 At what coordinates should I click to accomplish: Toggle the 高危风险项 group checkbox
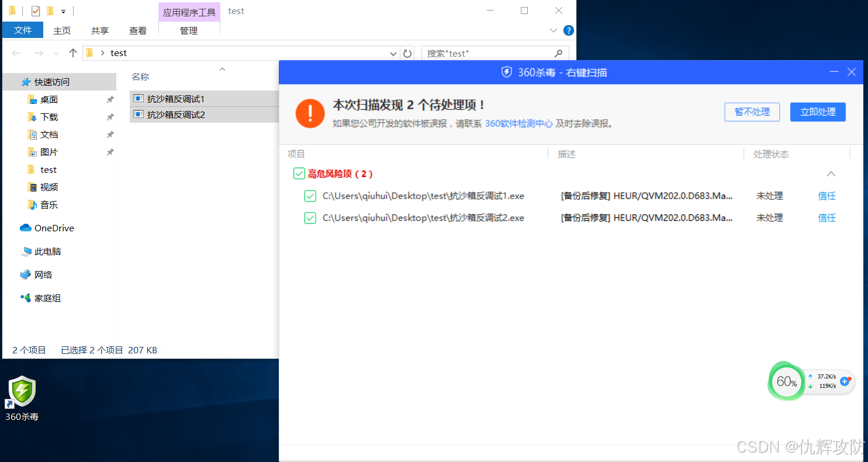[299, 173]
